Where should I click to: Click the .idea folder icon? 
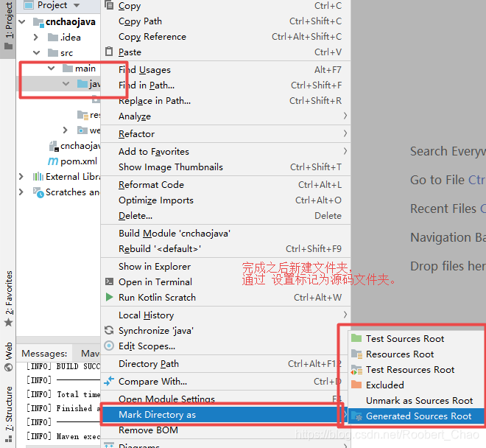[x=53, y=38]
